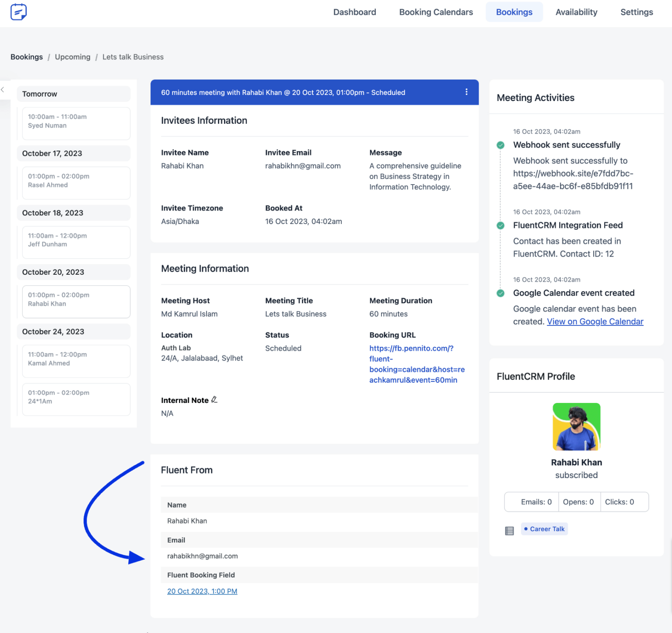Open the Rasel Ahmed booking on October 17
This screenshot has height=633, width=672.
point(76,183)
